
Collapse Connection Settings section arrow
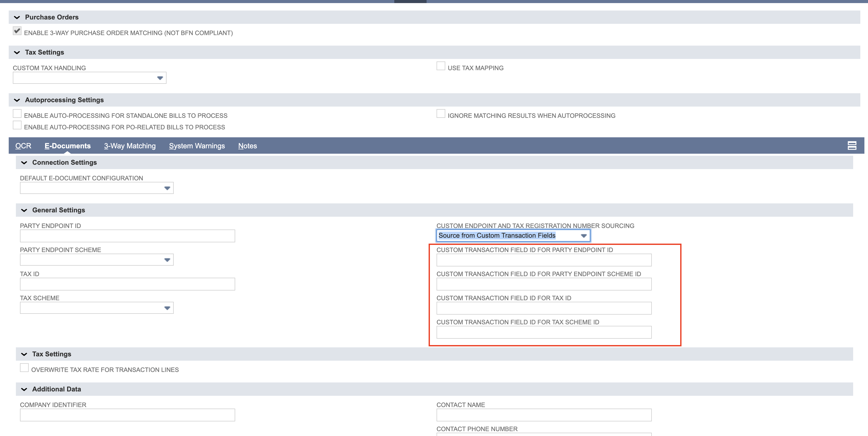point(24,163)
